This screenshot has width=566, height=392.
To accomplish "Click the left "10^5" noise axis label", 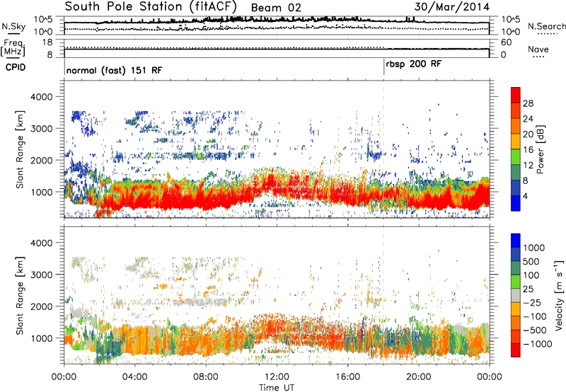I will click(43, 19).
